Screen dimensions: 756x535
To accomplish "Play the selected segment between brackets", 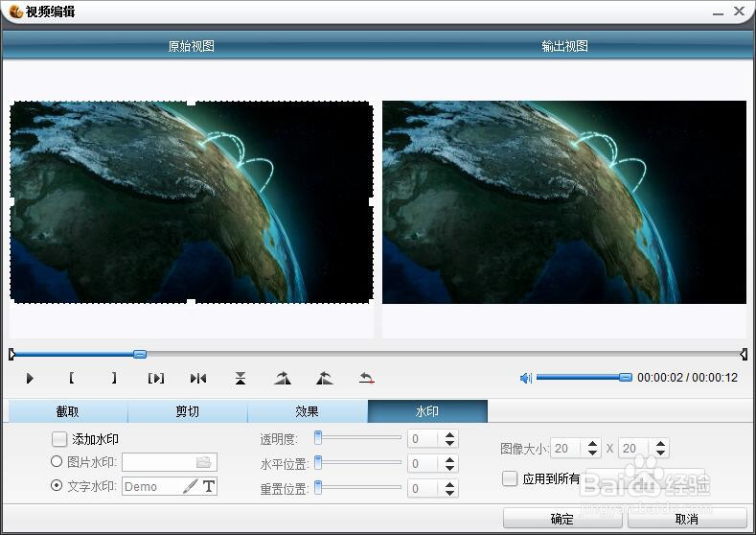I will pyautogui.click(x=156, y=378).
